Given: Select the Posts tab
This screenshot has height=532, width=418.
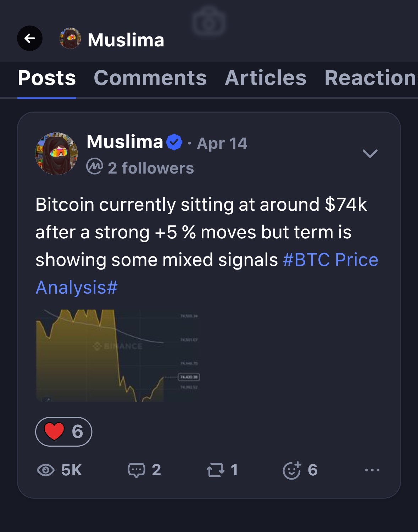Looking at the screenshot, I should pos(47,78).
